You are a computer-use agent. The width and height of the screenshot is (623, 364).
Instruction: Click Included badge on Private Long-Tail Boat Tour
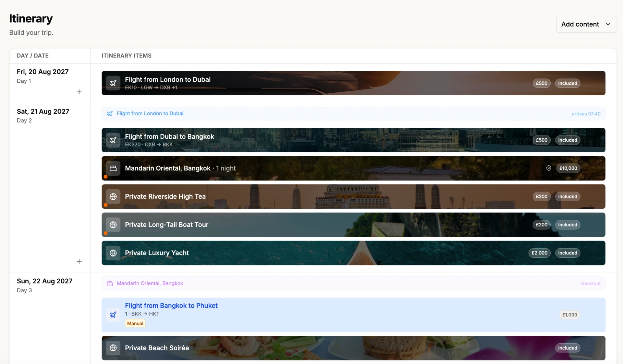pyautogui.click(x=568, y=225)
